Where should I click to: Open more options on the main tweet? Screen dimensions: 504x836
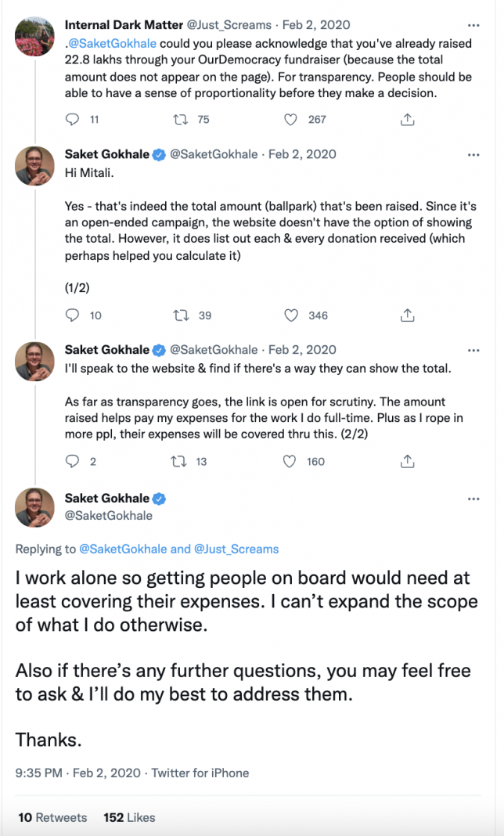point(473,499)
